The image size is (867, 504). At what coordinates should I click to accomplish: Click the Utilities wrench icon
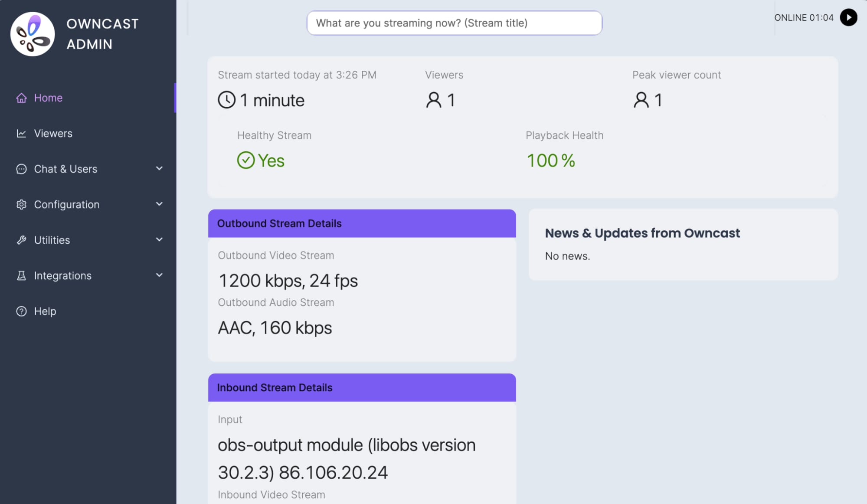click(21, 240)
